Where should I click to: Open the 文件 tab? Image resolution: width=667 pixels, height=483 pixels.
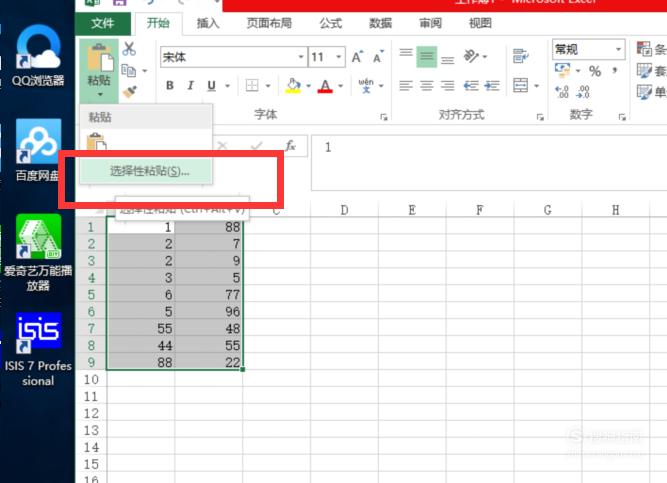[103, 23]
